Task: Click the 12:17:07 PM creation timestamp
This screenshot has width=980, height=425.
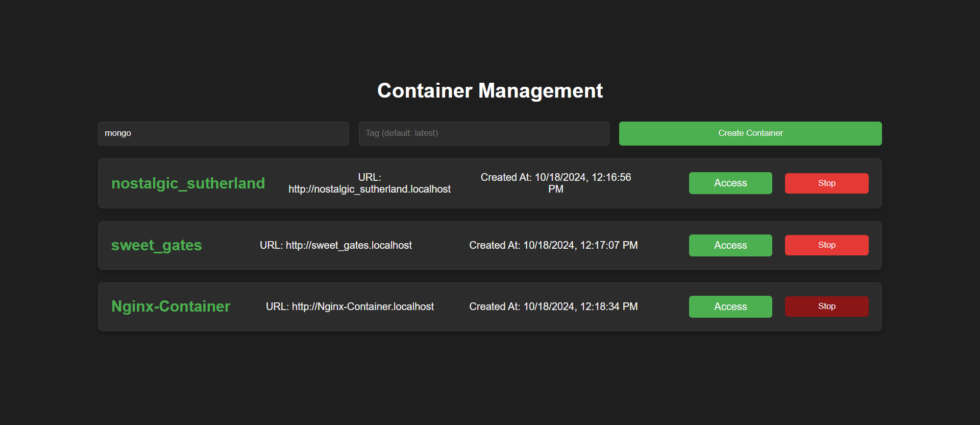Action: click(609, 245)
